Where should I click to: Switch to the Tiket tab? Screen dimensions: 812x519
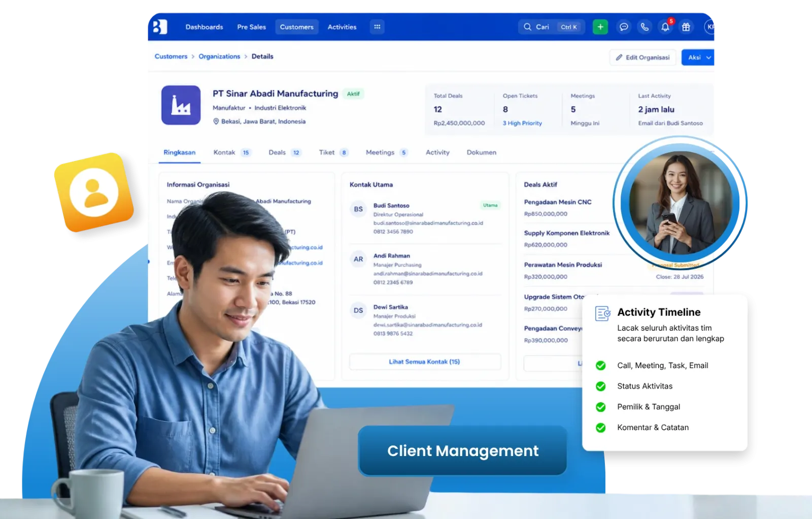333,152
